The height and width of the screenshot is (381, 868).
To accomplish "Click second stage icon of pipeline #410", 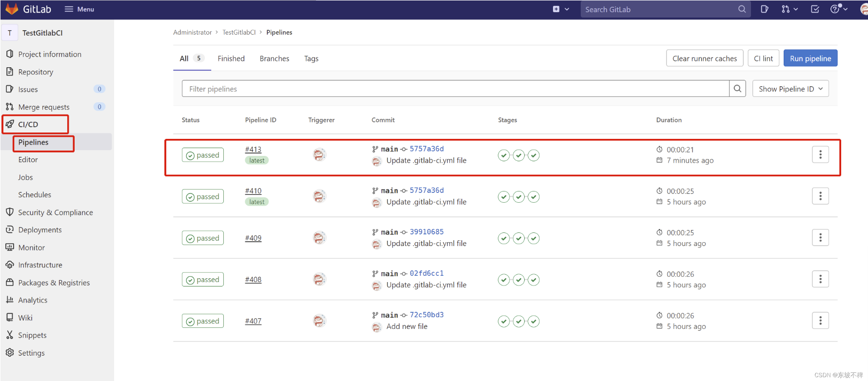I will (519, 197).
